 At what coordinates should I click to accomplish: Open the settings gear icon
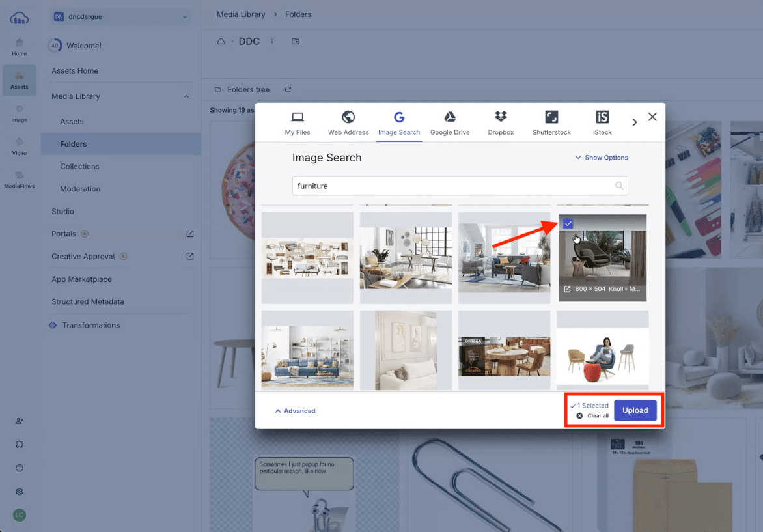(19, 492)
